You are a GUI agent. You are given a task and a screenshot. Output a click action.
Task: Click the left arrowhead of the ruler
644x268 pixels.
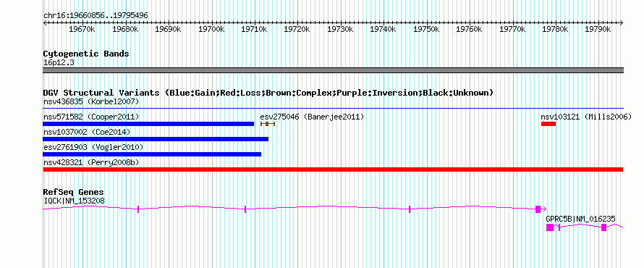click(45, 23)
